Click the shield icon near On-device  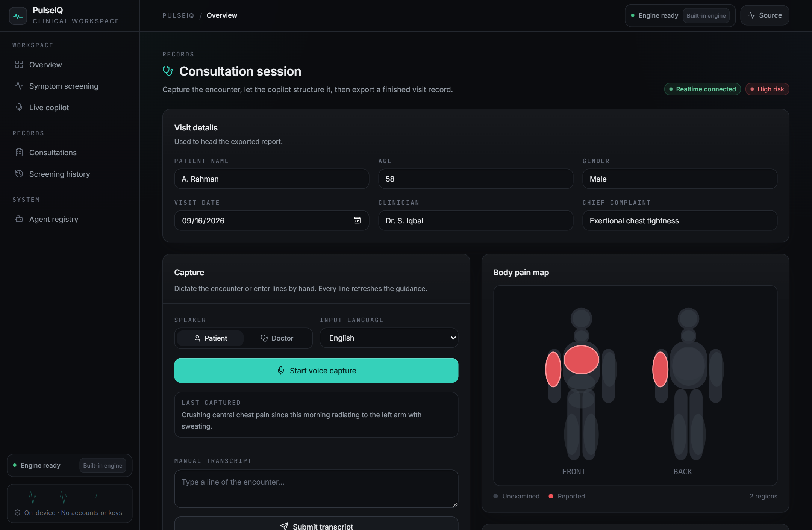[x=17, y=513]
